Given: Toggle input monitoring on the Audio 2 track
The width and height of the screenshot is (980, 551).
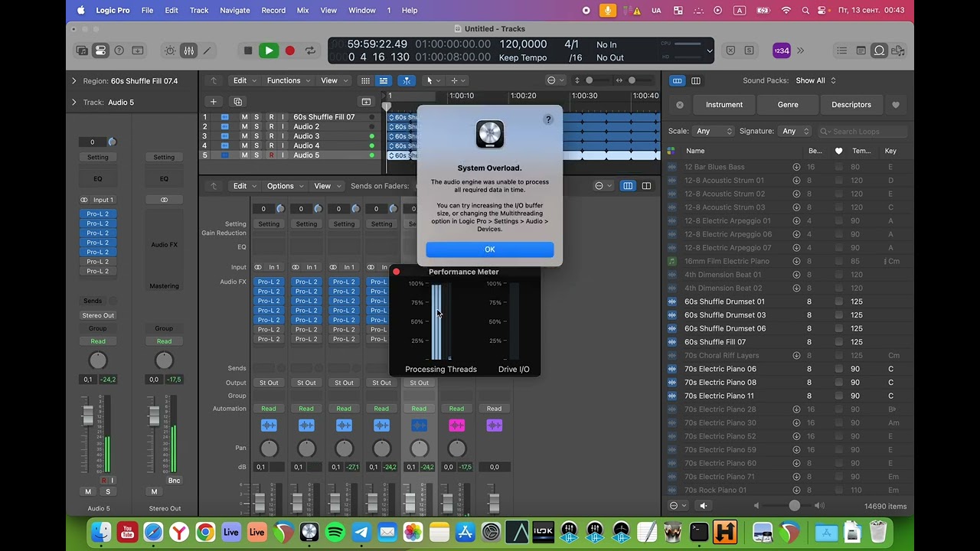Looking at the screenshot, I should tap(283, 126).
